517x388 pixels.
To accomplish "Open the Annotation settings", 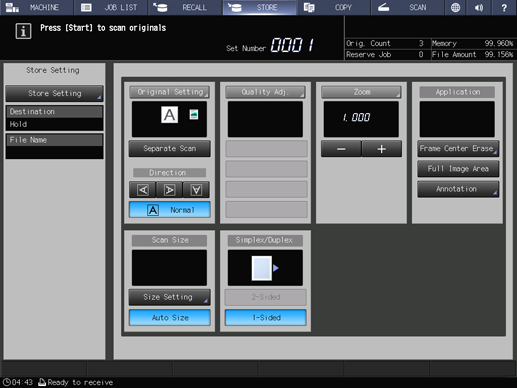I will click(x=458, y=189).
